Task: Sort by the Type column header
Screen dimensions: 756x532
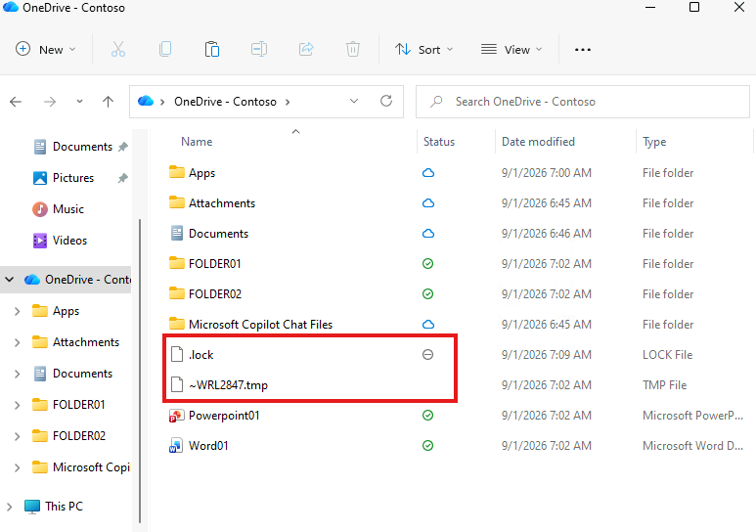Action: 654,142
